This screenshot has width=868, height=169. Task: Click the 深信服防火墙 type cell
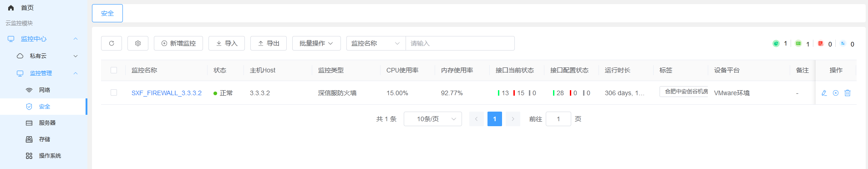click(x=337, y=93)
